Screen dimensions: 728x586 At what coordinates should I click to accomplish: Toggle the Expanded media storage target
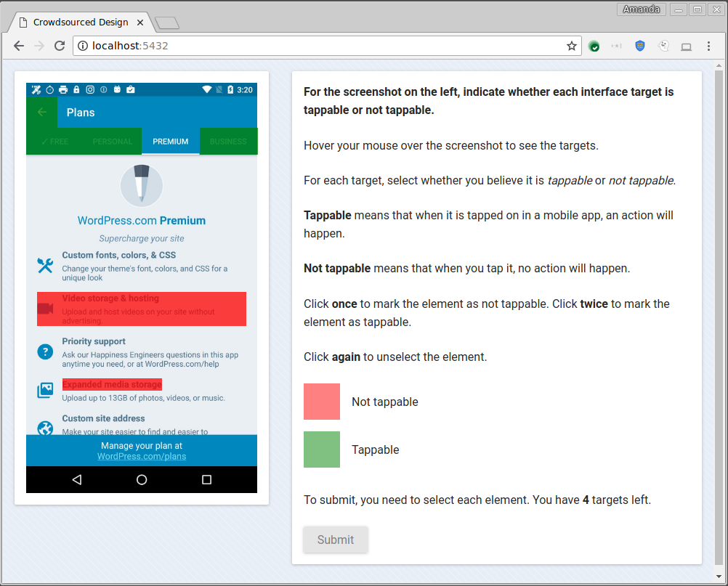coord(112,384)
